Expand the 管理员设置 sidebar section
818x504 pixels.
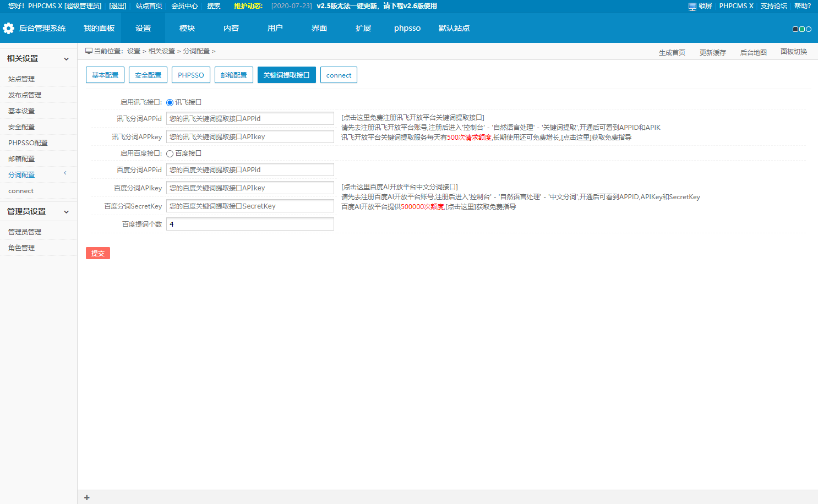pos(65,211)
